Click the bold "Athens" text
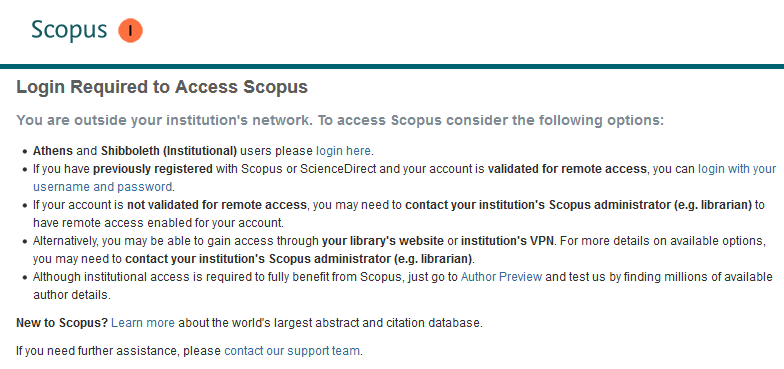 tap(52, 150)
